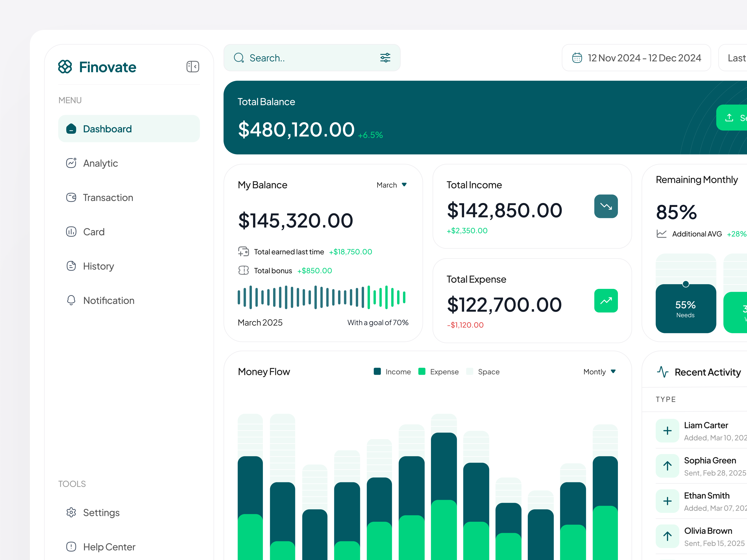
Task: Toggle the Income legend swatch
Action: pos(377,371)
